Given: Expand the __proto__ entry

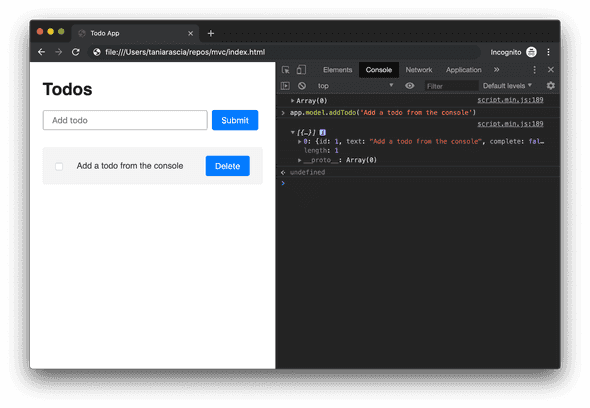Looking at the screenshot, I should pyautogui.click(x=300, y=160).
